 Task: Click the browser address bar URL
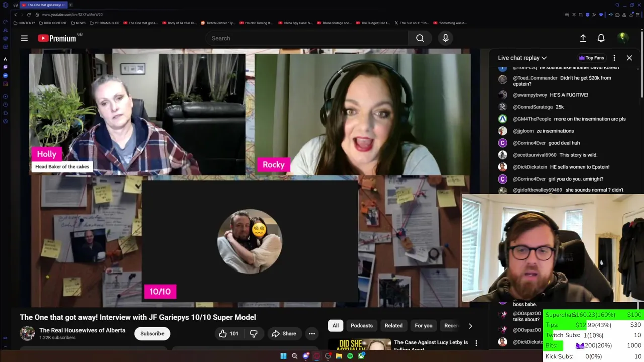click(x=72, y=15)
